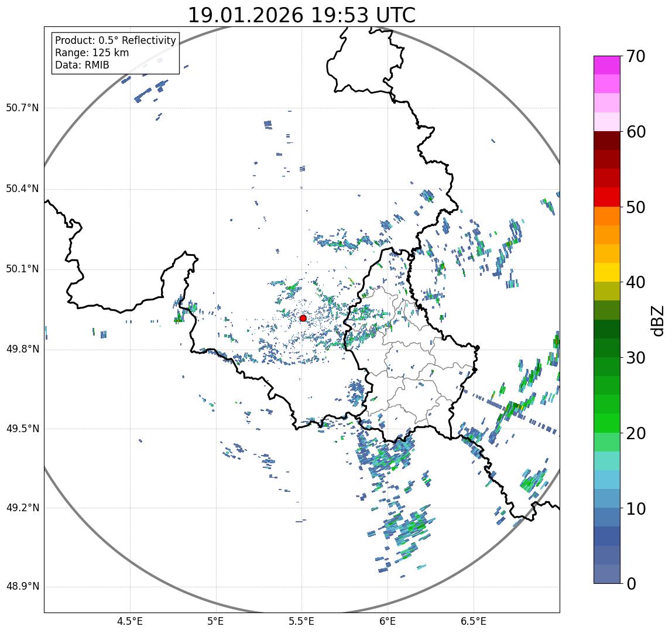Screen dimensions: 672x633
Task: Click the 5.5°E longitude label
Action: point(301,621)
